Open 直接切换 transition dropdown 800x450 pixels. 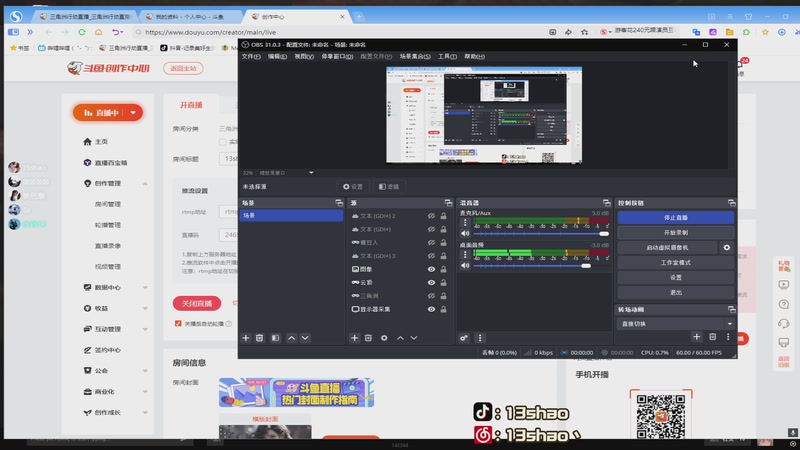point(676,324)
